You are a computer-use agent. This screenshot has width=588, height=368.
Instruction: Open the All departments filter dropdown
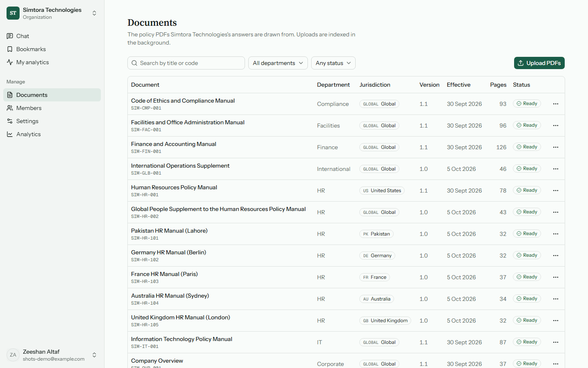tap(278, 63)
